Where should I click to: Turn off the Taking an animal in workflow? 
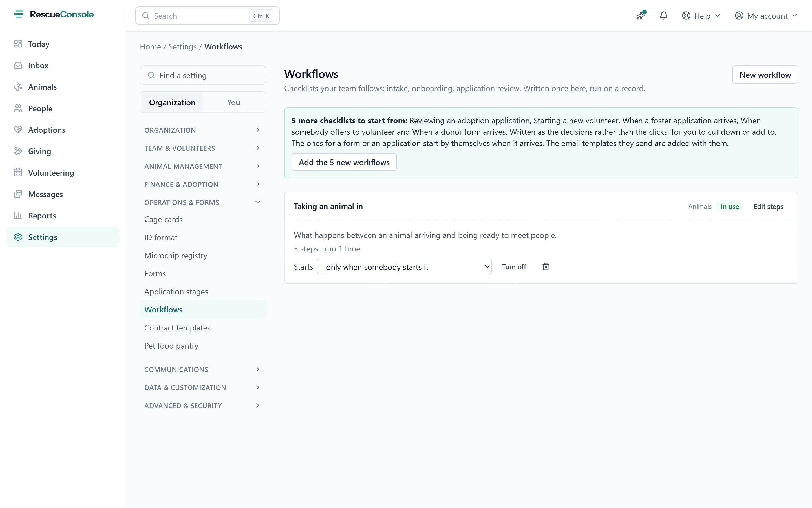point(514,267)
